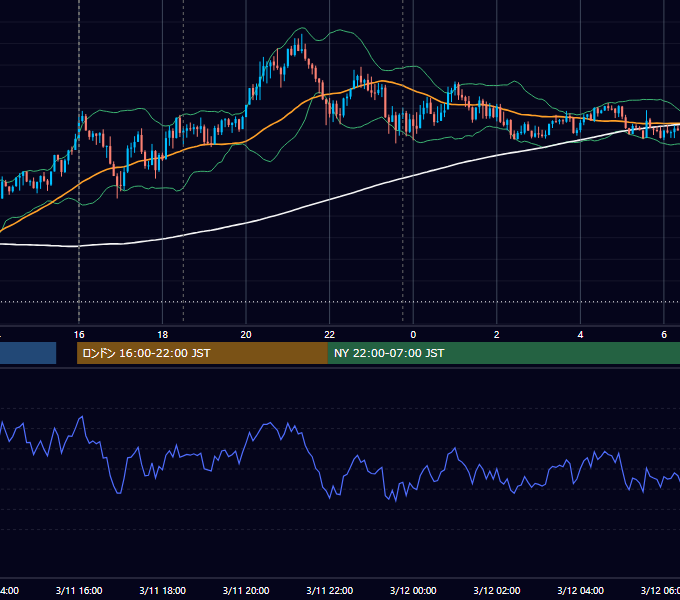
Task: Click the 3/11 18:00 date label
Action: [x=162, y=590]
